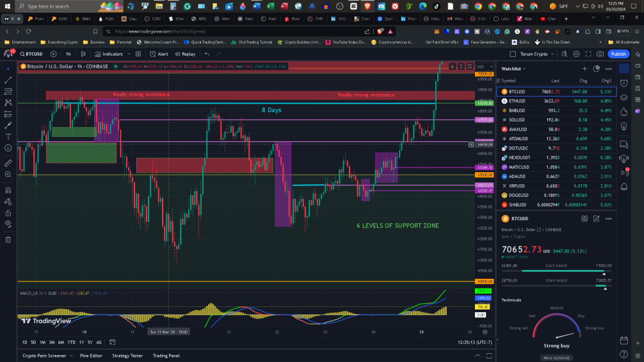Select the trend line drawing tool
The image size is (644, 362).
tap(8, 80)
